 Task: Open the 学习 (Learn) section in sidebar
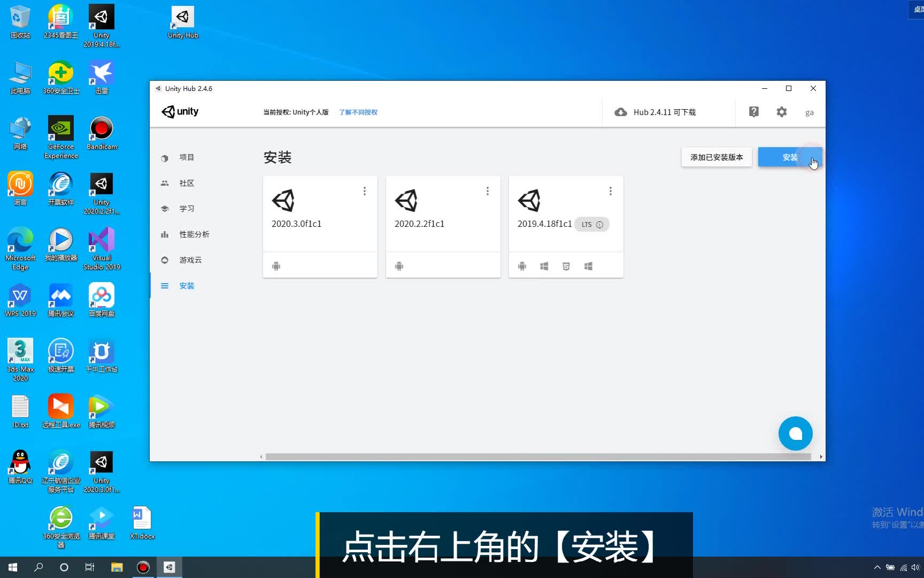(187, 208)
